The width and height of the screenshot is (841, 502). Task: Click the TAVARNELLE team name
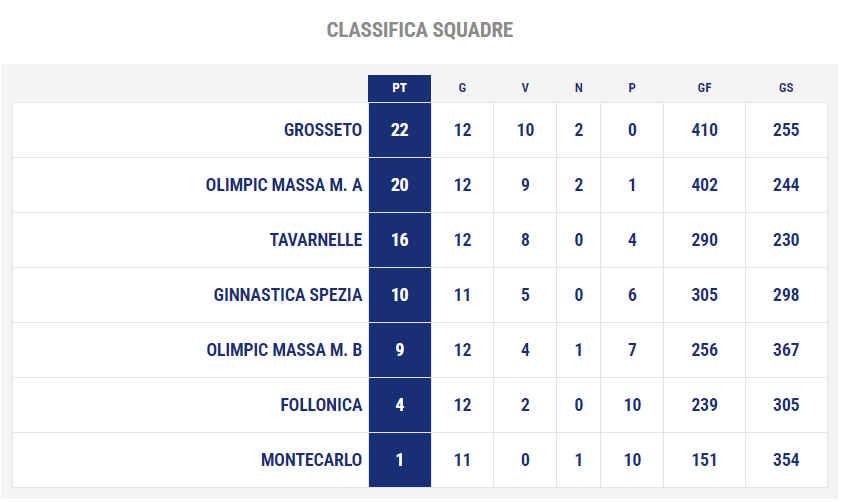pyautogui.click(x=316, y=240)
